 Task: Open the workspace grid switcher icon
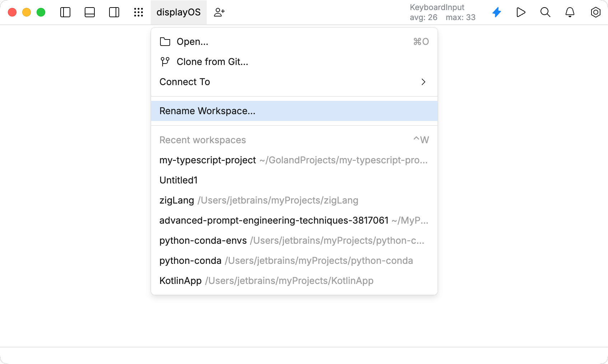point(139,12)
